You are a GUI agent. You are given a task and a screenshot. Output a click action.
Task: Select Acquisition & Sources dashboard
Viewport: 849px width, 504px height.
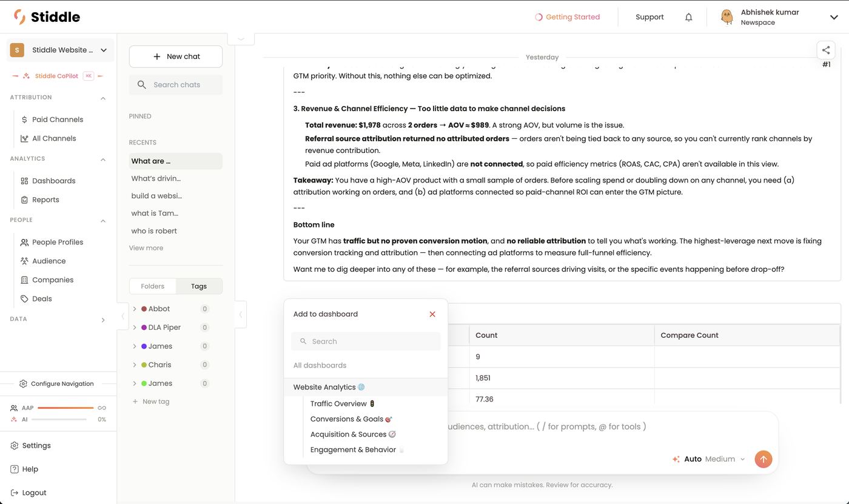[353, 434]
